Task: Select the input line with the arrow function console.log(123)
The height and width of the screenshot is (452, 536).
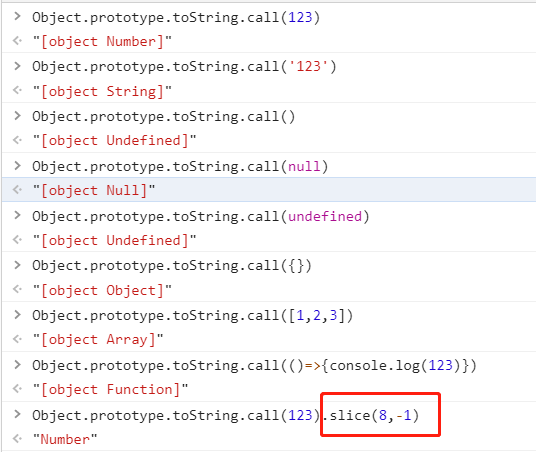Action: point(254,365)
